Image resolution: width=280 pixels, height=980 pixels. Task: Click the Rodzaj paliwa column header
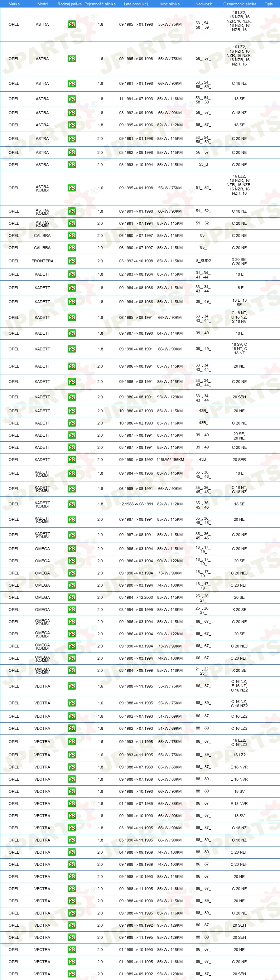[69, 4]
